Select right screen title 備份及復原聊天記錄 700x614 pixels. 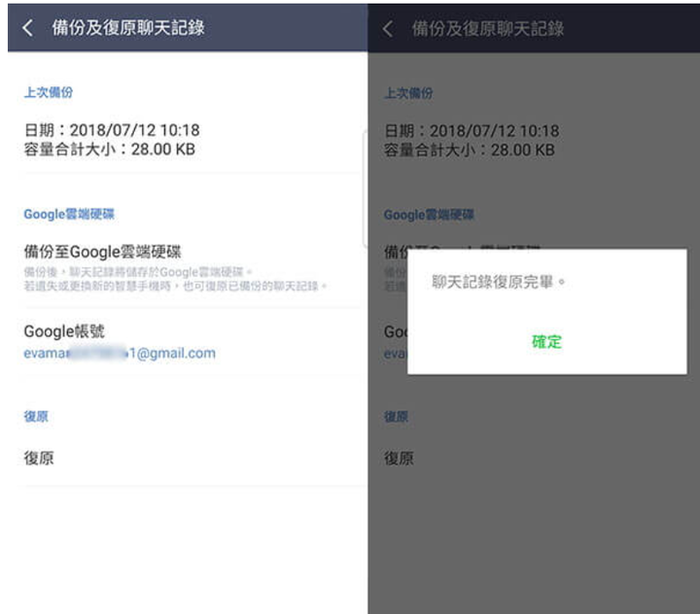point(487,29)
